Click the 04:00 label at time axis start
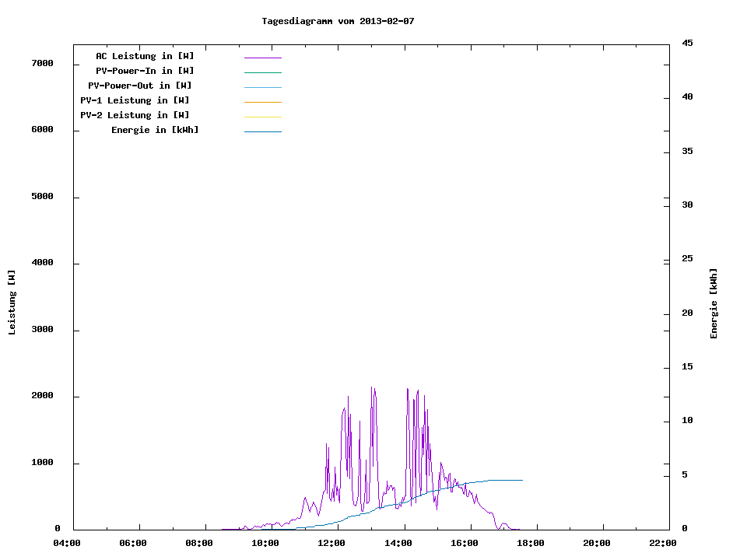Image resolution: width=747 pixels, height=560 pixels. (67, 543)
